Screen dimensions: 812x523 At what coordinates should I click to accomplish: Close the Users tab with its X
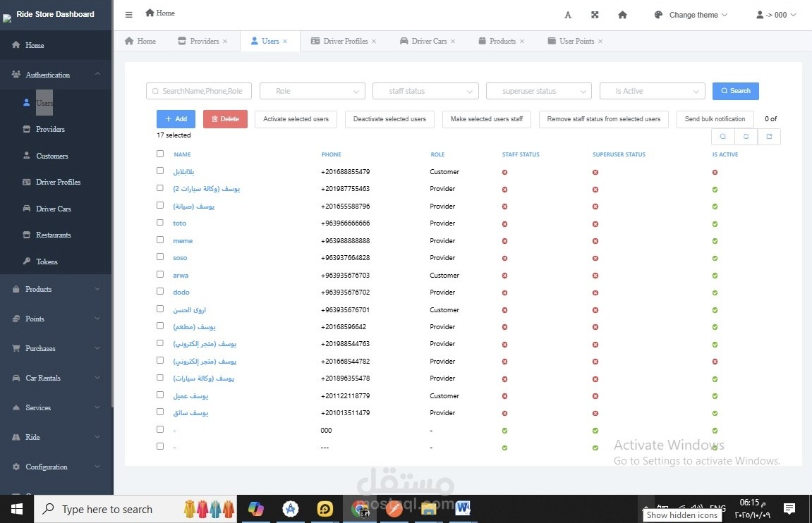tap(285, 42)
